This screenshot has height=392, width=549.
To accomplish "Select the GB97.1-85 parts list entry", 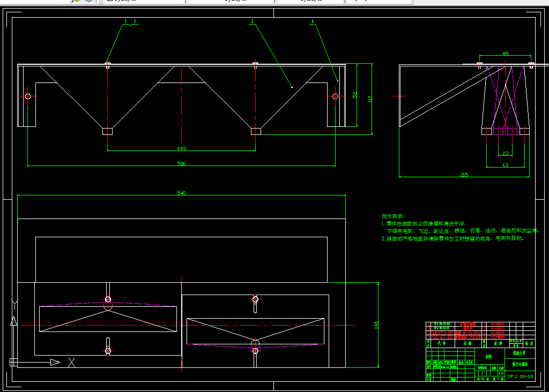I will pyautogui.click(x=443, y=333).
